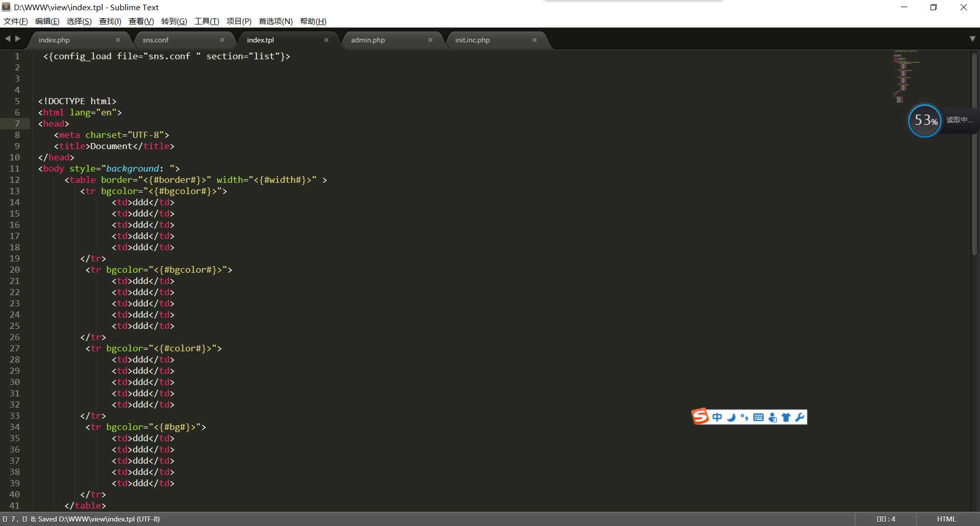Click the bgcolor="<{#color#}>" row line
Image resolution: width=980 pixels, height=526 pixels.
coord(154,348)
